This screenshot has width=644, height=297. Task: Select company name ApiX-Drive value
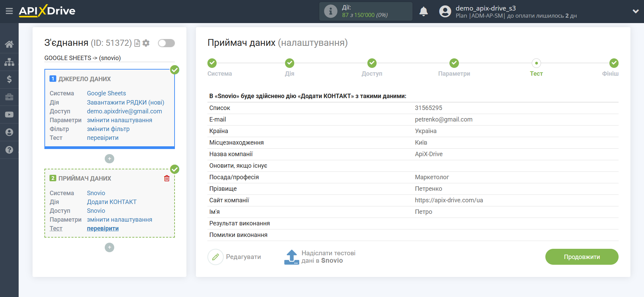pyautogui.click(x=429, y=154)
